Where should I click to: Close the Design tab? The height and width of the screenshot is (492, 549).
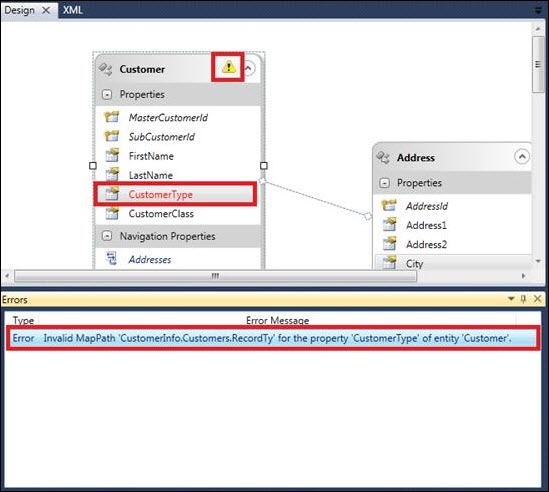46,11
